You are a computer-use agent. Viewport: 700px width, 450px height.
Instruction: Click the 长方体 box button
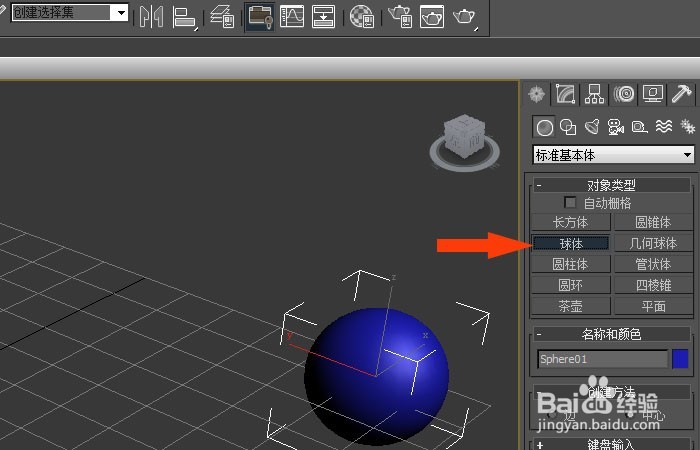[571, 222]
